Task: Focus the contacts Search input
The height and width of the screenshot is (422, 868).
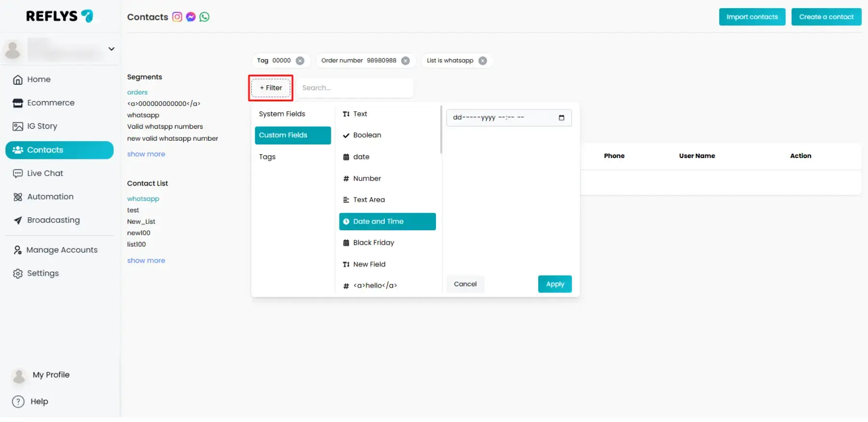Action: [x=354, y=88]
